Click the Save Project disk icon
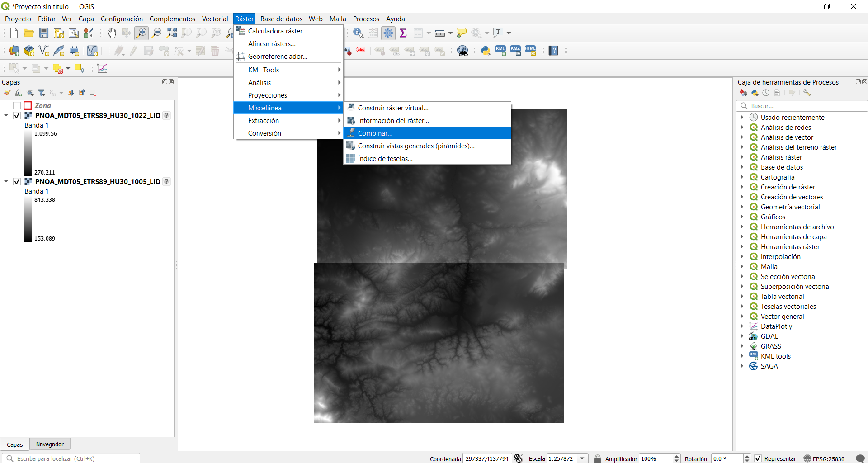 (x=44, y=33)
